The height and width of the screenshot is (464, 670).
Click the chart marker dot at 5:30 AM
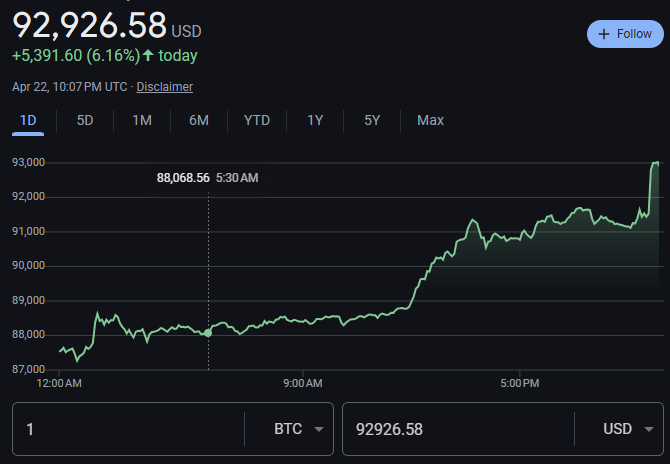click(x=208, y=333)
